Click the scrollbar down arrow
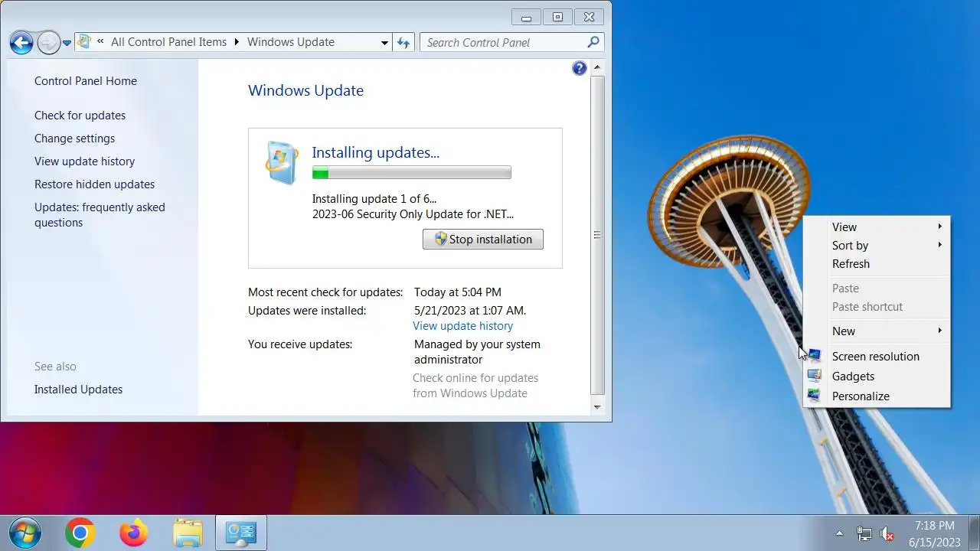This screenshot has height=551, width=980. tap(598, 408)
